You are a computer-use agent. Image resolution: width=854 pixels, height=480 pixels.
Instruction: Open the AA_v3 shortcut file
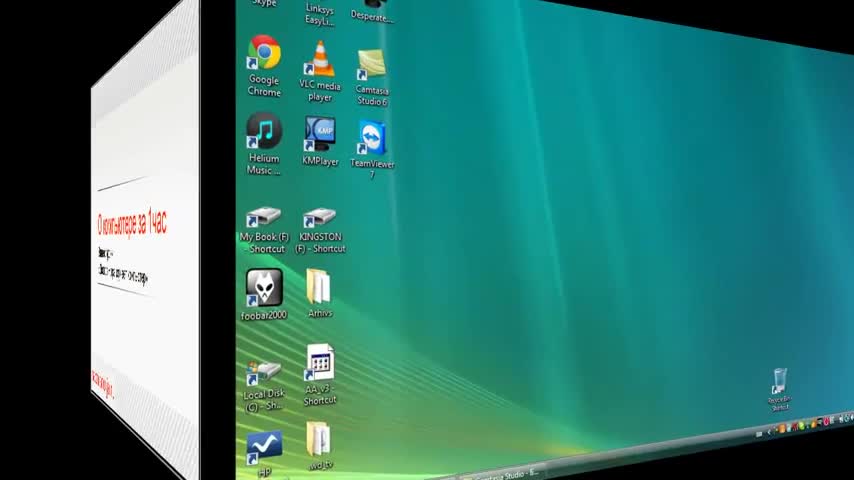pos(320,375)
